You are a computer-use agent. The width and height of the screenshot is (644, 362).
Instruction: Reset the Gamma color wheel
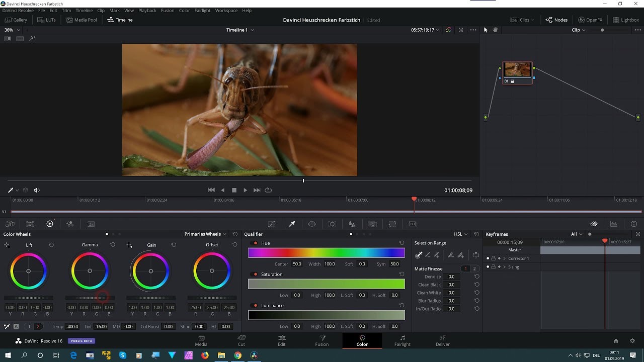click(113, 245)
